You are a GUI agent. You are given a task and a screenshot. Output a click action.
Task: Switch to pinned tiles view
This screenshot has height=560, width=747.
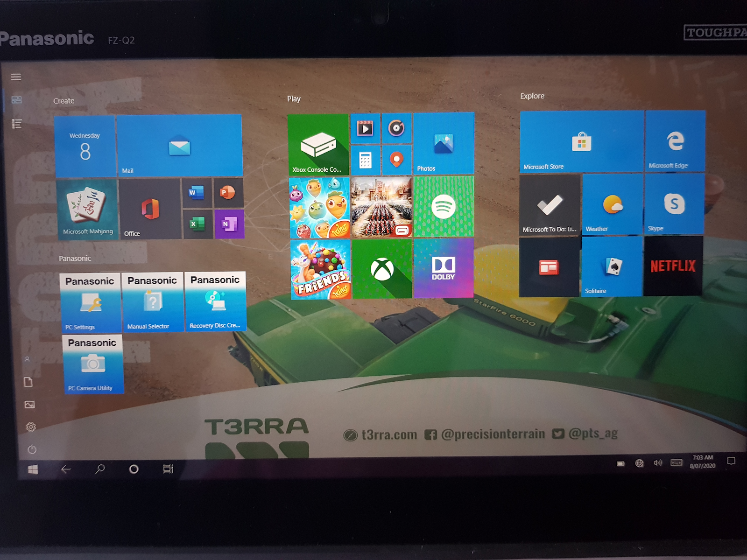16,100
